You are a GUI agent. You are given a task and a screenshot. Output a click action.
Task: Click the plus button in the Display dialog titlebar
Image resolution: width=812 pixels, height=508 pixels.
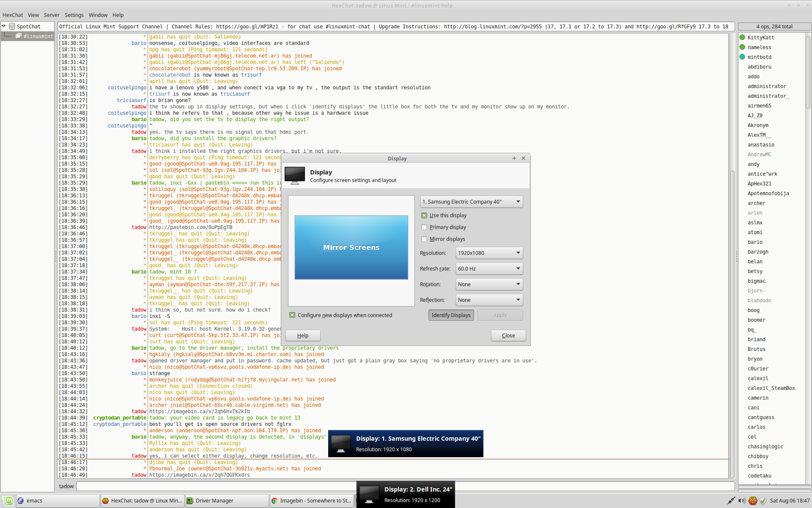[514, 158]
